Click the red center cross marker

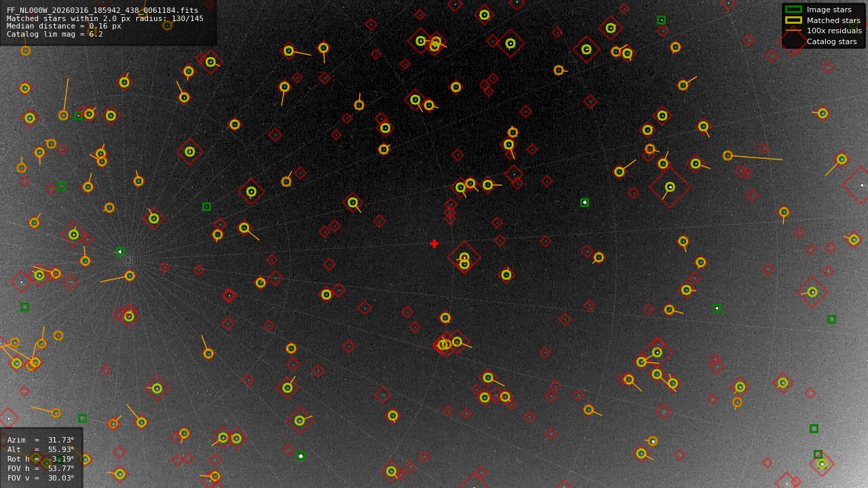point(434,244)
